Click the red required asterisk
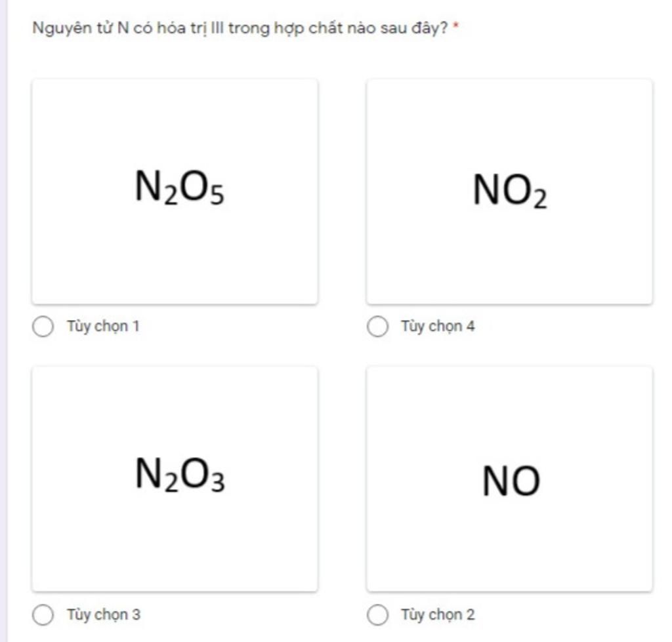The height and width of the screenshot is (642, 672). [456, 26]
